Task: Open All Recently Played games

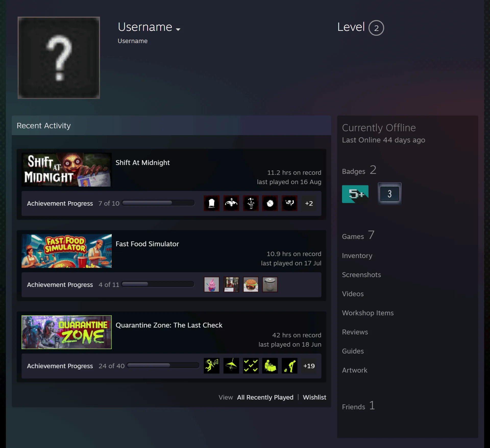Action: pos(265,397)
